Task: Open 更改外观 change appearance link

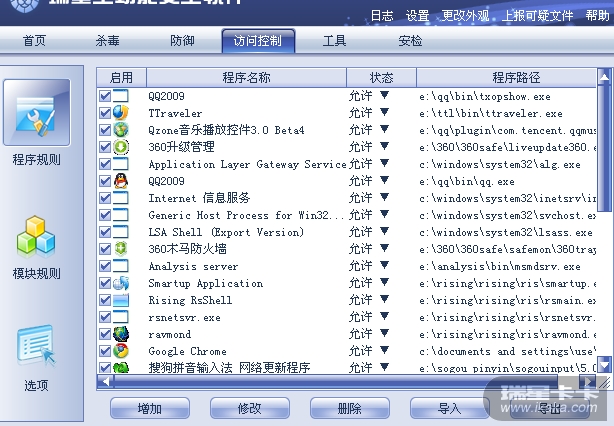Action: point(466,16)
